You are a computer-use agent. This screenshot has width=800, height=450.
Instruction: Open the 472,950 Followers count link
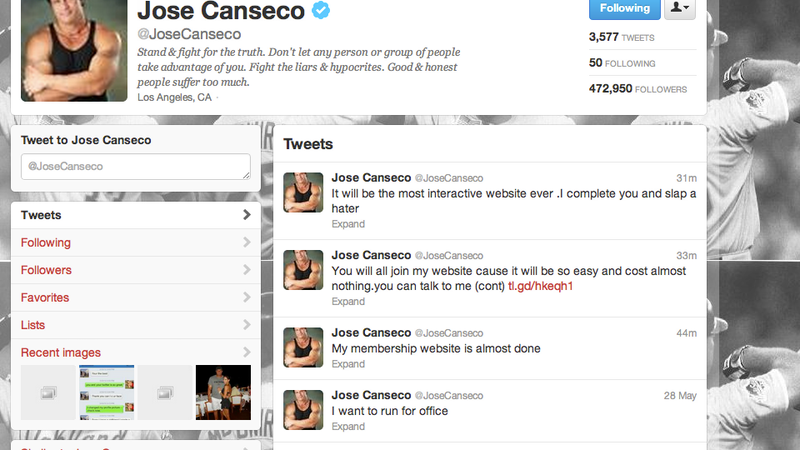point(638,89)
